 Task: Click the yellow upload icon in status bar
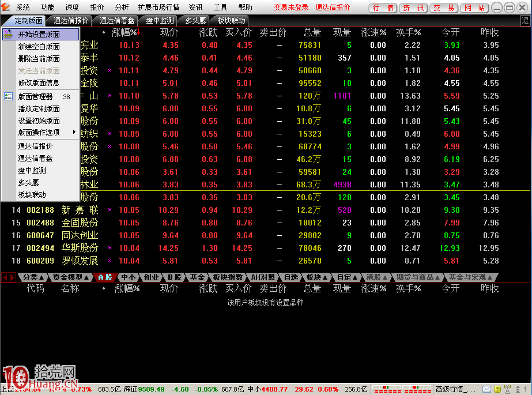(x=497, y=389)
